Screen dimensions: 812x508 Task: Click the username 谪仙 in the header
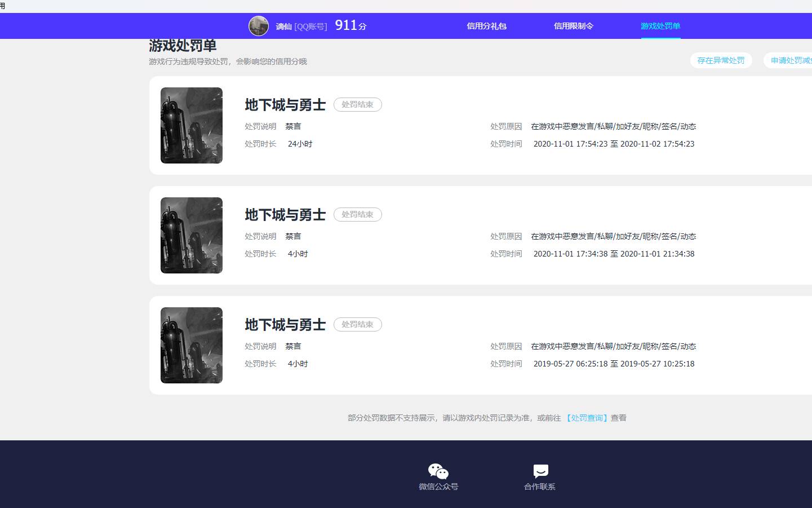[x=284, y=26]
